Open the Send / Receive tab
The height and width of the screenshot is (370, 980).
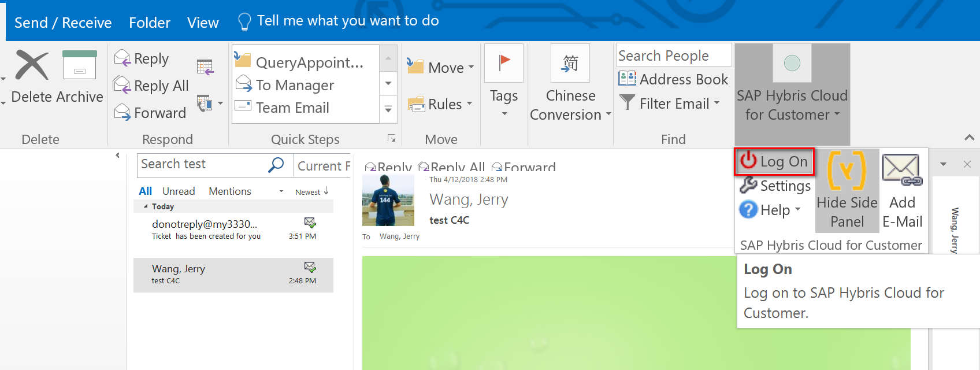(x=63, y=23)
